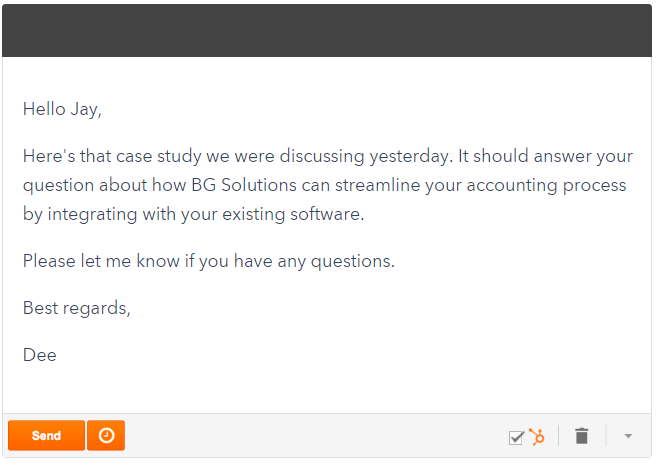Click the orange Send button
The height and width of the screenshot is (465, 658).
tap(46, 436)
